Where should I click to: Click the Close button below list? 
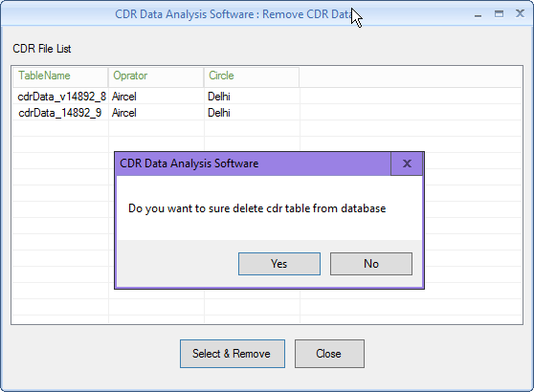point(329,354)
